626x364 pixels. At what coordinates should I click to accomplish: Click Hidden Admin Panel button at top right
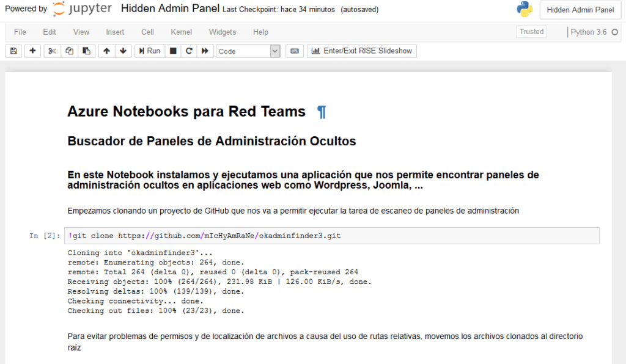coord(580,10)
